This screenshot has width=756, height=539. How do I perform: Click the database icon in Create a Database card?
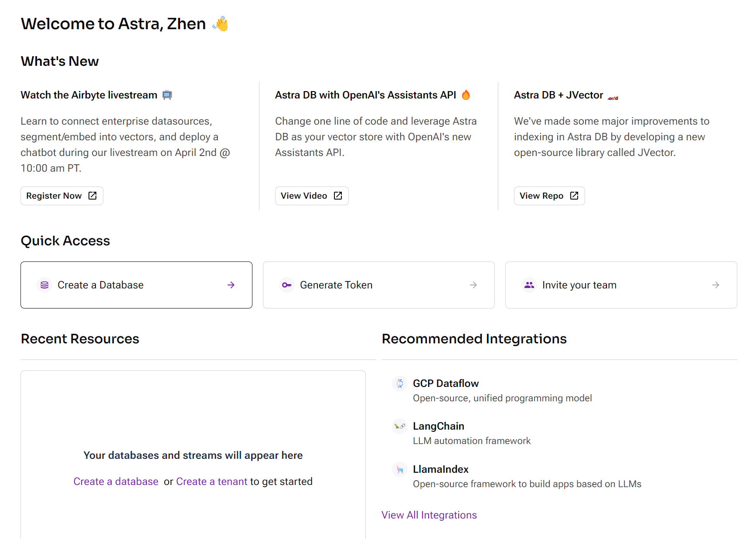pyautogui.click(x=44, y=285)
